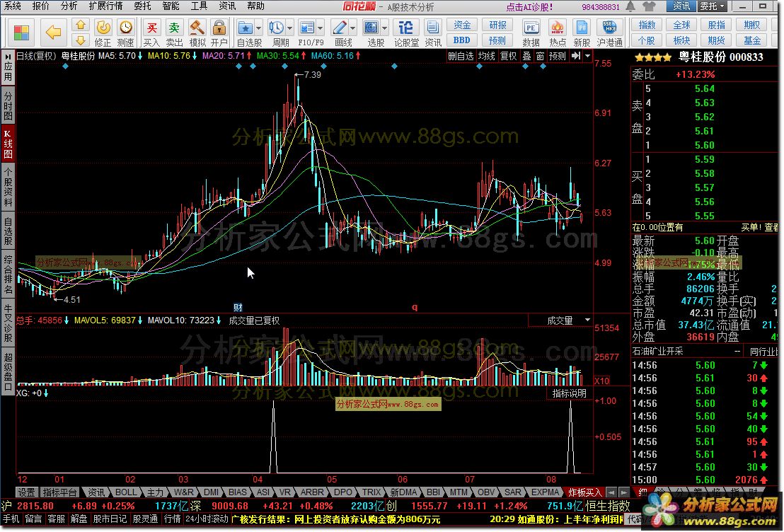The height and width of the screenshot is (532, 784).
Task: Expand the 选股 dropdown arrow
Action: (x=384, y=28)
